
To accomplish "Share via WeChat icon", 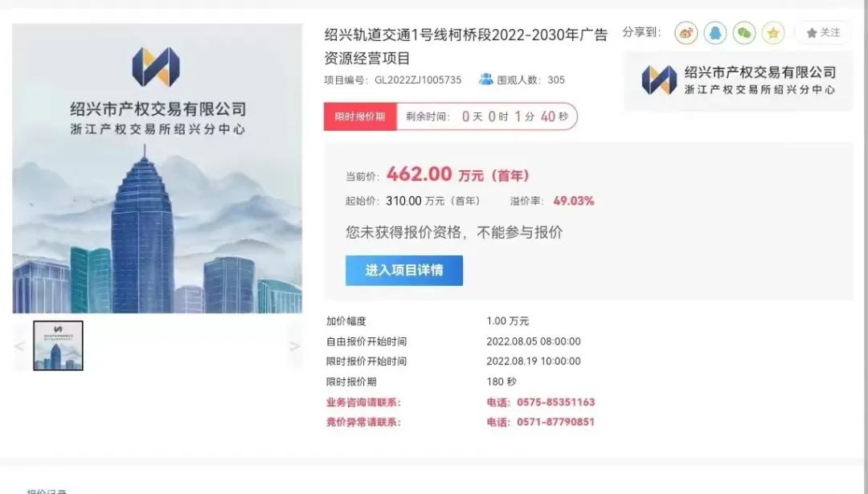I will [x=744, y=33].
